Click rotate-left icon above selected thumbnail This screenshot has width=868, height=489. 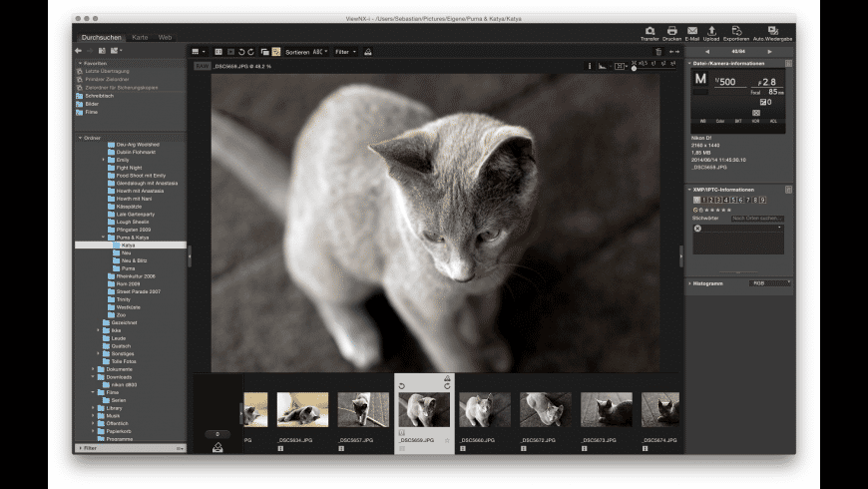pyautogui.click(x=402, y=386)
